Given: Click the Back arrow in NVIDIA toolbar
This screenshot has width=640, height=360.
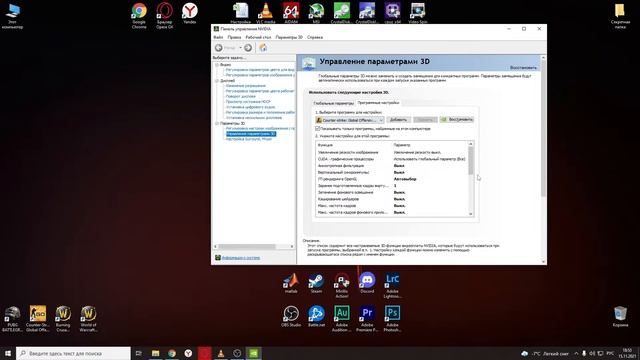Looking at the screenshot, I should coord(219,48).
